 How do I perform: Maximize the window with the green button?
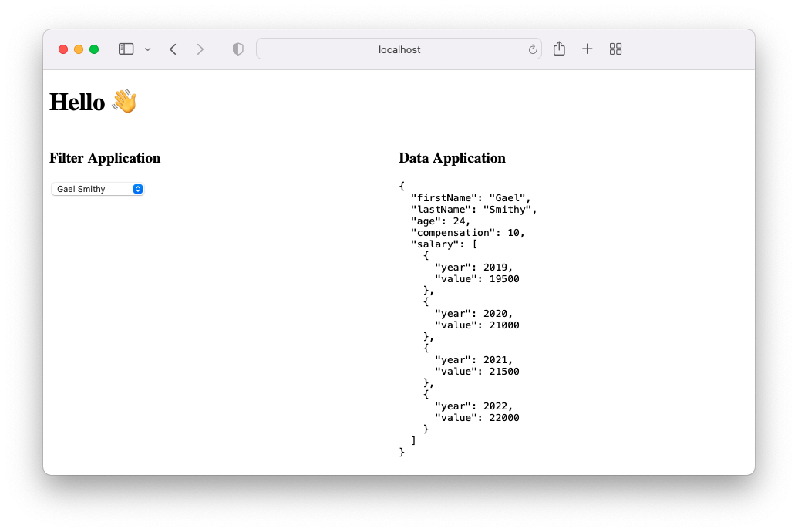tap(93, 49)
